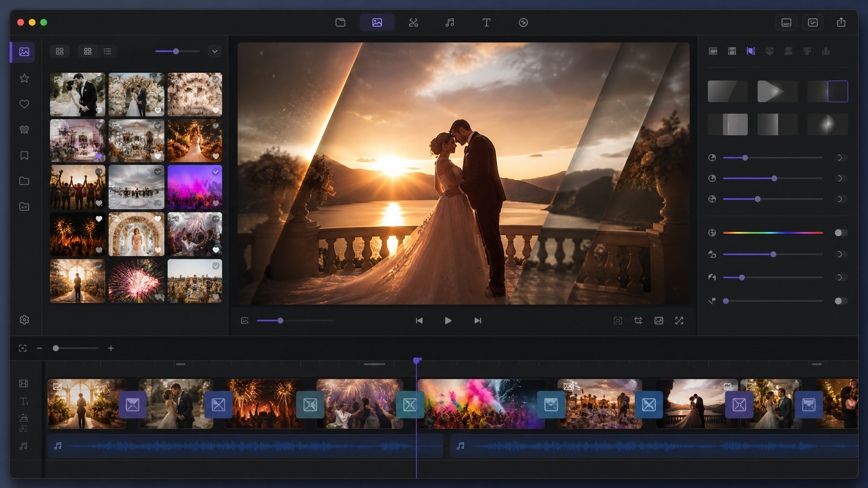Toggle the checkmark on the purple concert thumbnail

tap(216, 172)
